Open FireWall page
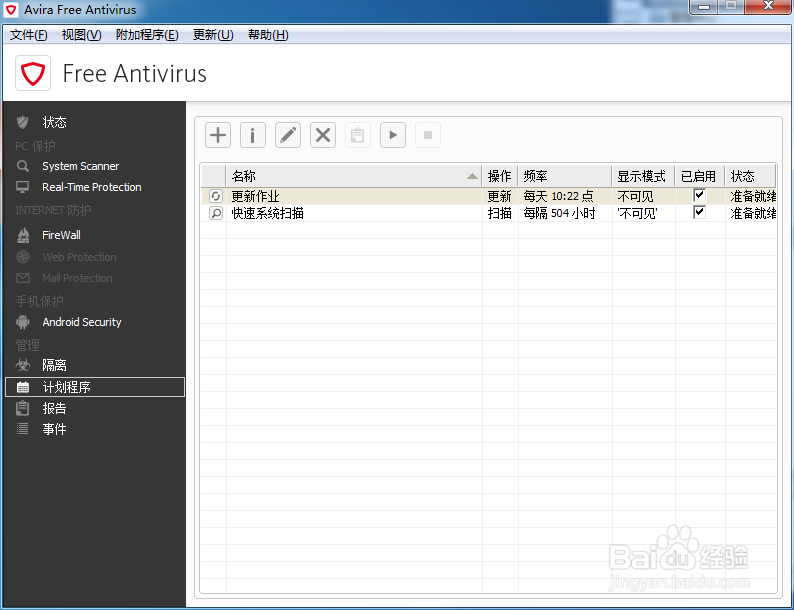Image resolution: width=794 pixels, height=610 pixels. pos(61,235)
